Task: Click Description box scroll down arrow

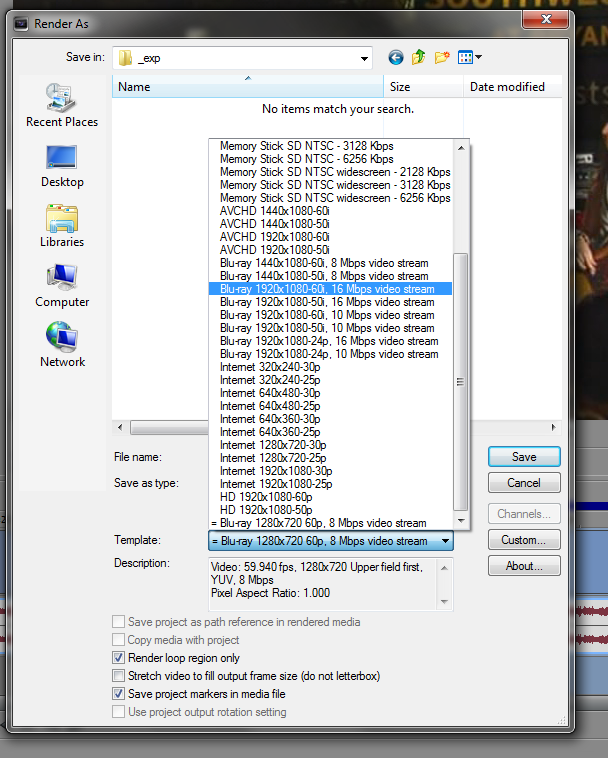Action: coord(444,602)
